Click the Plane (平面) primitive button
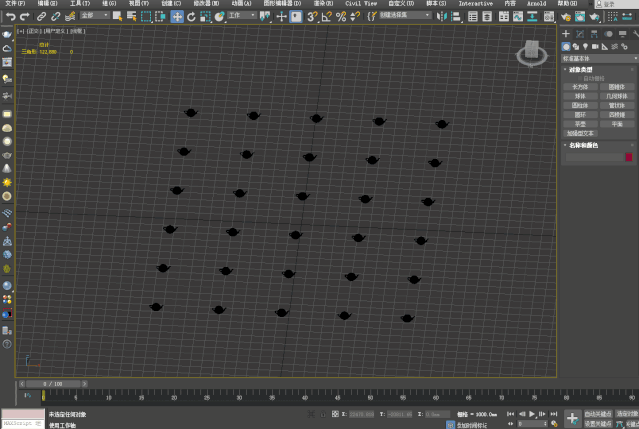The image size is (639, 429). point(617,124)
